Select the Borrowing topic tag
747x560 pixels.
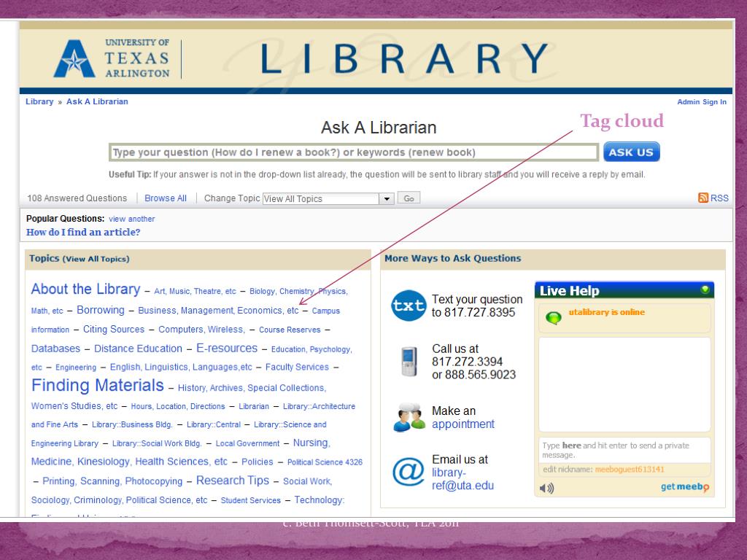pos(101,310)
